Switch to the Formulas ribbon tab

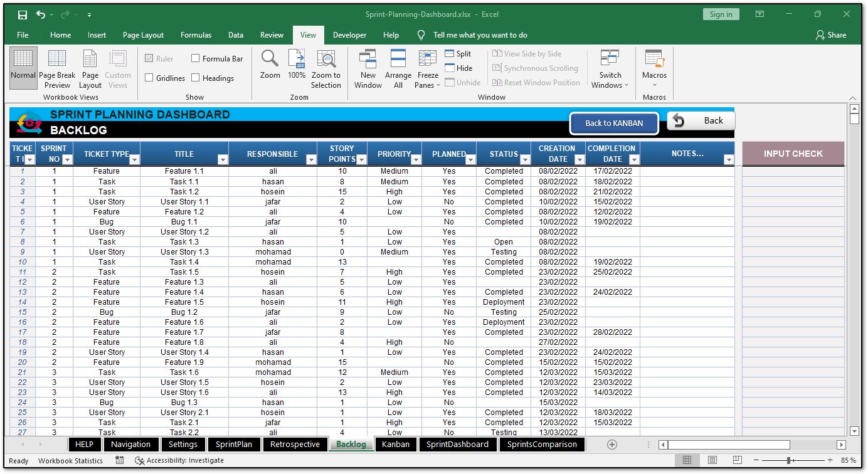196,35
